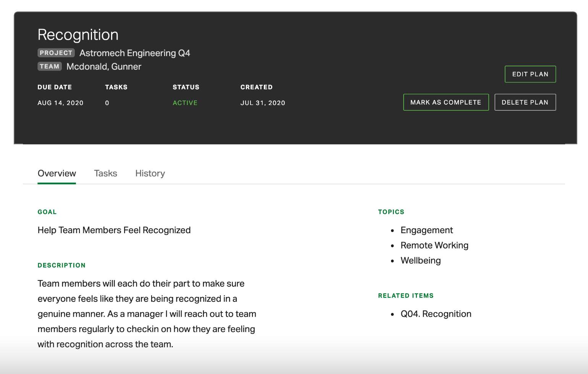Select the Engagement topic

[426, 230]
